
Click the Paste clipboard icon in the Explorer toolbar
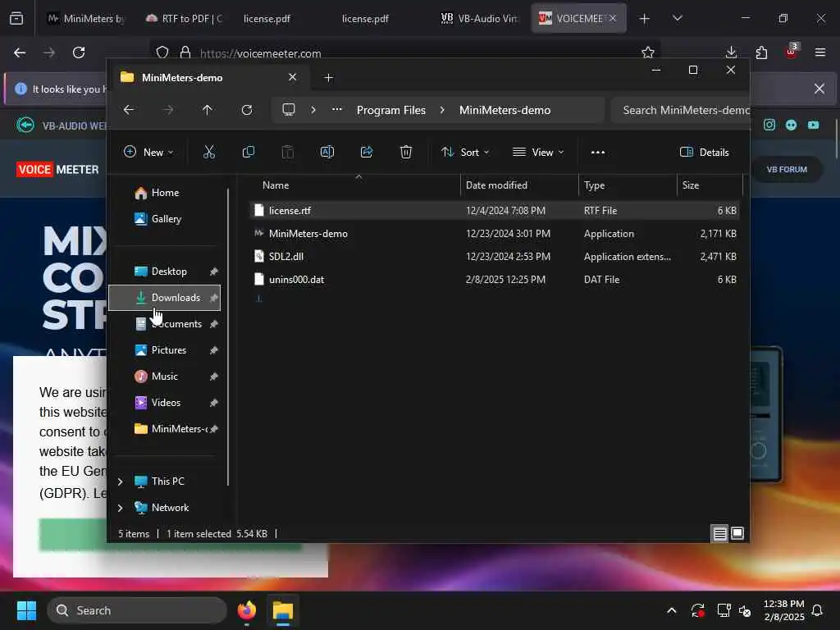click(288, 152)
